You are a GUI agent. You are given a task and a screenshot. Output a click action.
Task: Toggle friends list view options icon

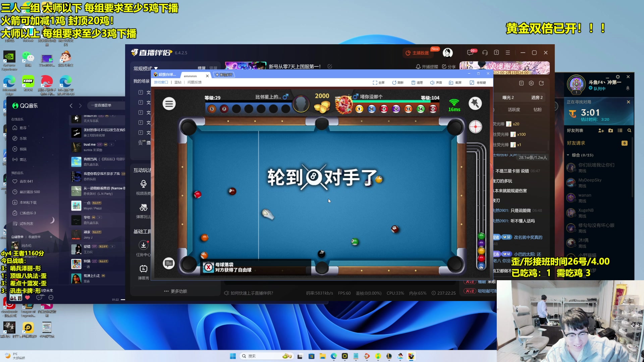[x=620, y=130]
